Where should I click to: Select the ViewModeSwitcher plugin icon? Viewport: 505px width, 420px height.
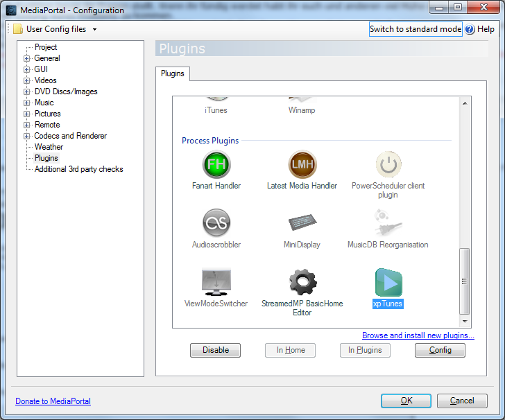(x=216, y=281)
